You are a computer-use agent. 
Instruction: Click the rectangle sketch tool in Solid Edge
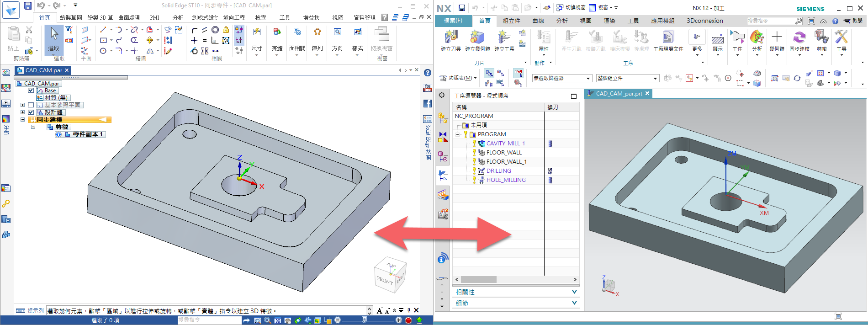(103, 40)
